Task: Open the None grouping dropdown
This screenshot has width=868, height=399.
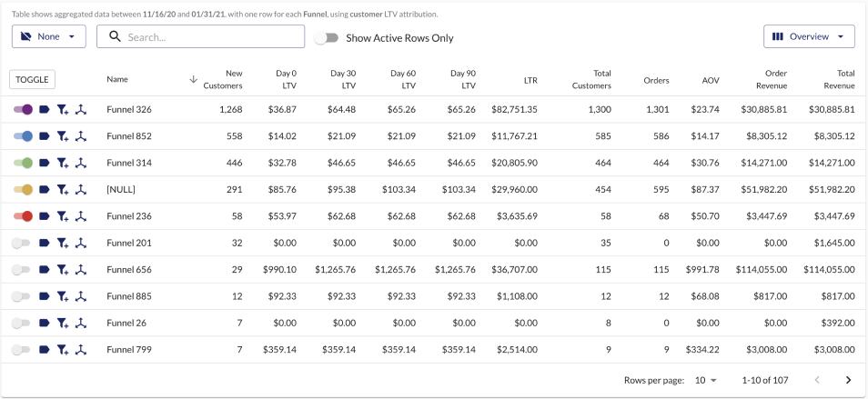Action: click(49, 36)
